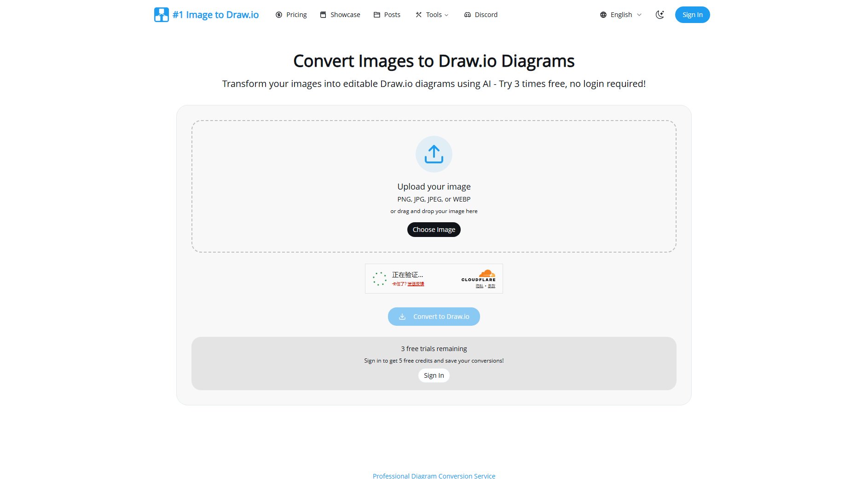Image resolution: width=868 pixels, height=479 pixels.
Task: Toggle dark mode with the moon icon
Action: 660,15
